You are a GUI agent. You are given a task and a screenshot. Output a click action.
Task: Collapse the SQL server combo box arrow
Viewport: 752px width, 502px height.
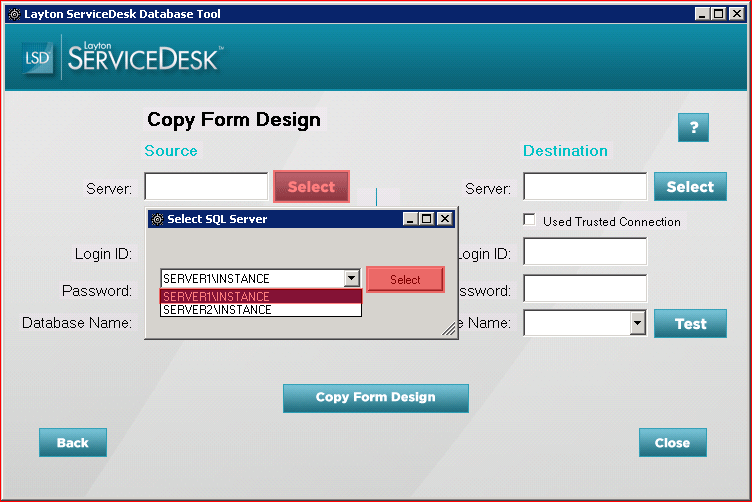[x=352, y=278]
